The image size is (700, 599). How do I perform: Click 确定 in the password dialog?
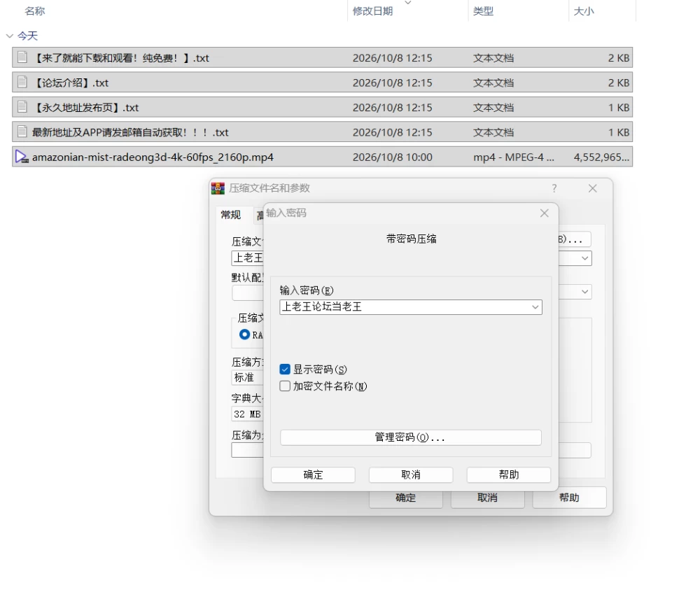click(313, 474)
